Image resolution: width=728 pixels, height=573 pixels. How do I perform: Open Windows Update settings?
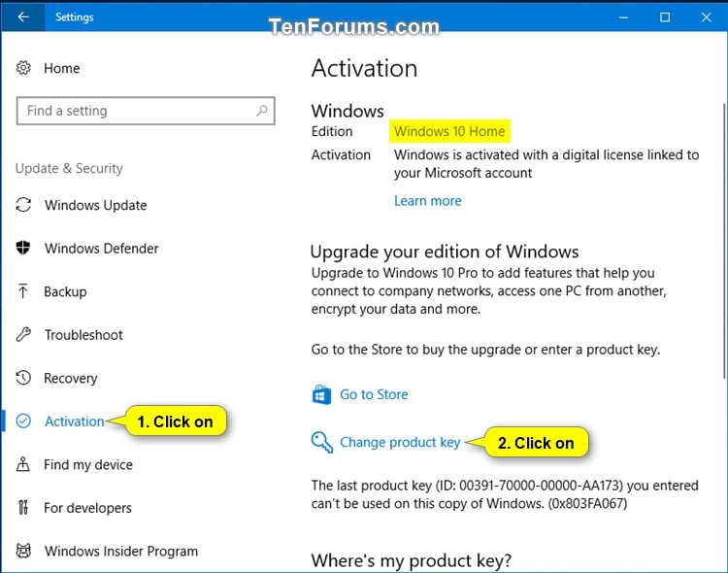click(96, 205)
